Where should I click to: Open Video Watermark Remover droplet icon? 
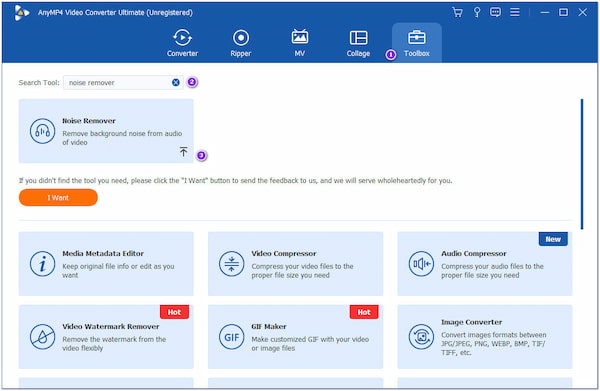(x=42, y=337)
